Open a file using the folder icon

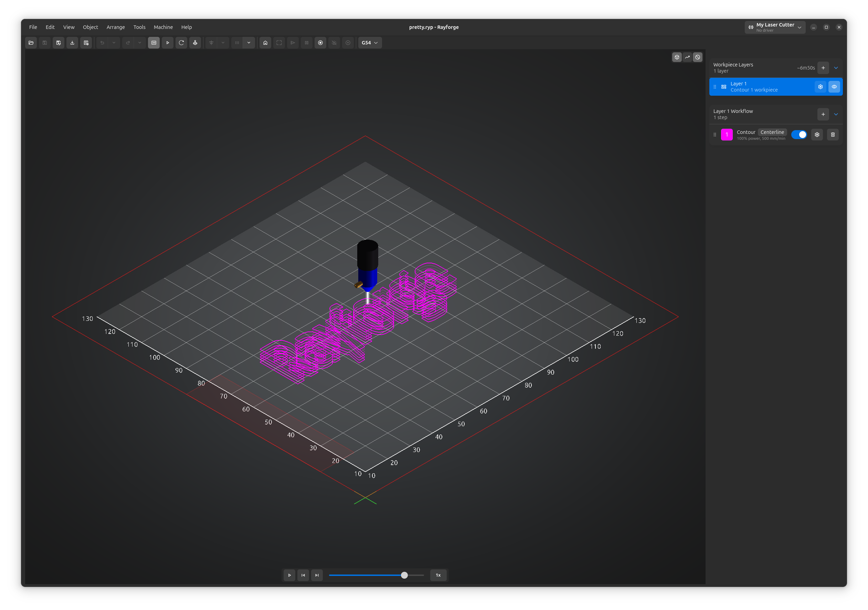(31, 43)
